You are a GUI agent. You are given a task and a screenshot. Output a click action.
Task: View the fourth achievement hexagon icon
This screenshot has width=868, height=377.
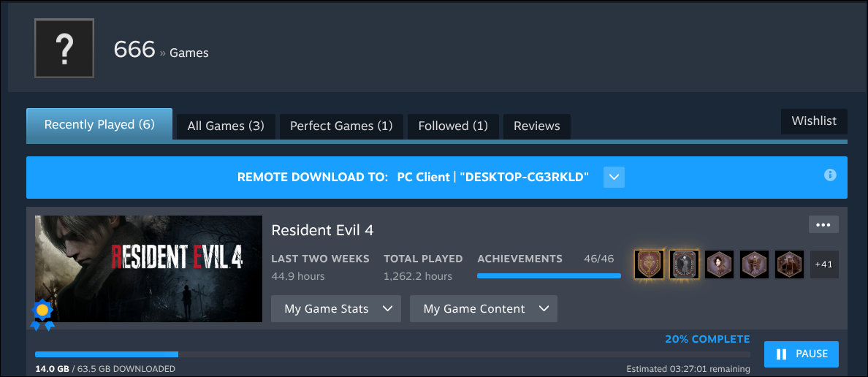(754, 264)
